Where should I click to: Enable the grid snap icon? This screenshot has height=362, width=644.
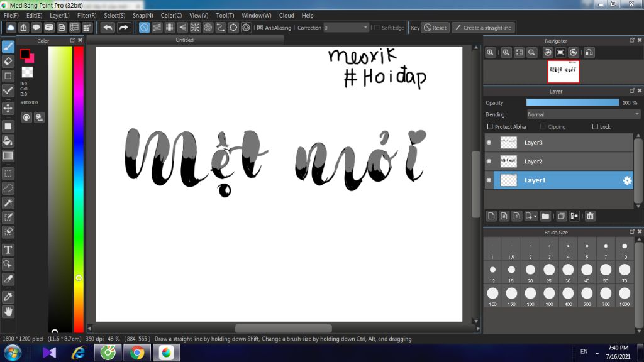click(x=170, y=28)
